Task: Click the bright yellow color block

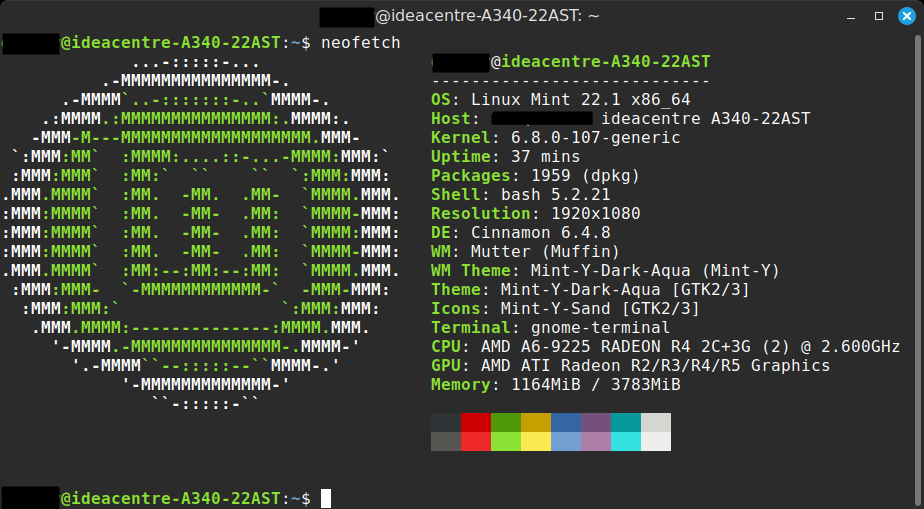Action: pyautogui.click(x=536, y=441)
